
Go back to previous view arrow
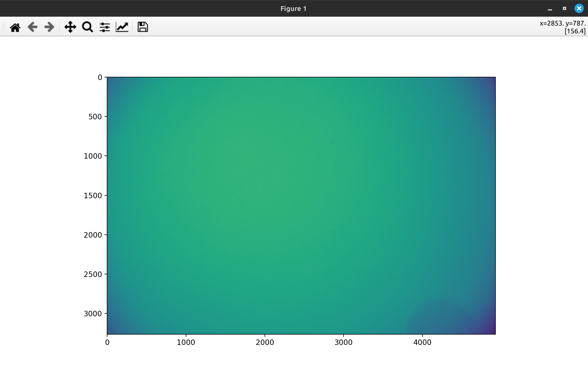tap(33, 27)
